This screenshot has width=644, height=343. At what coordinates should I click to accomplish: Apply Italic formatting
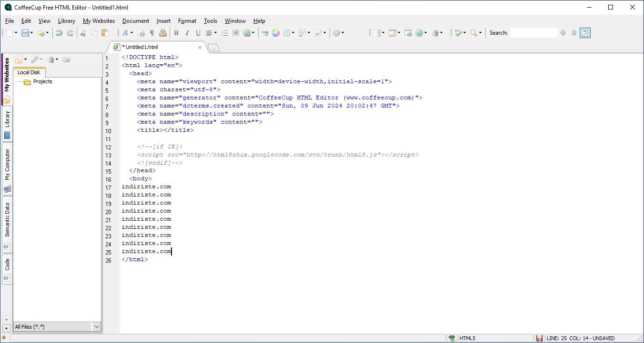[187, 33]
